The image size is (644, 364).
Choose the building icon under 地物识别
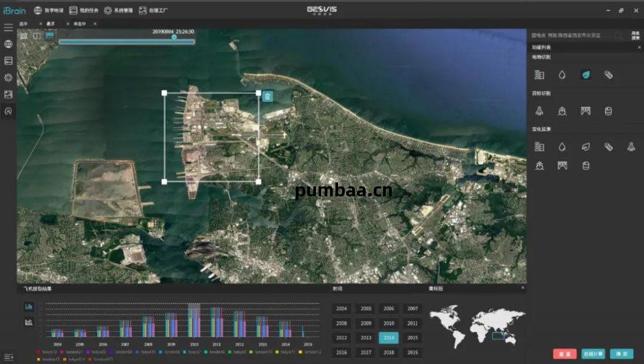pyautogui.click(x=539, y=74)
